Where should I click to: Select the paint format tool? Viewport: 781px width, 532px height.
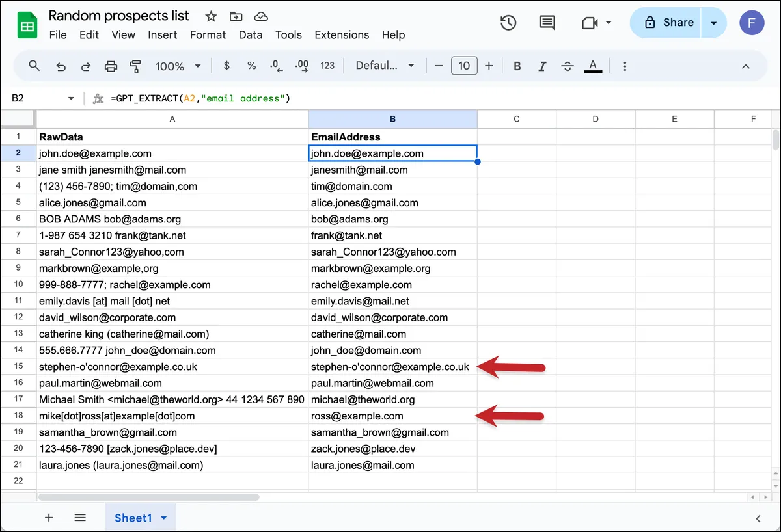(x=135, y=66)
